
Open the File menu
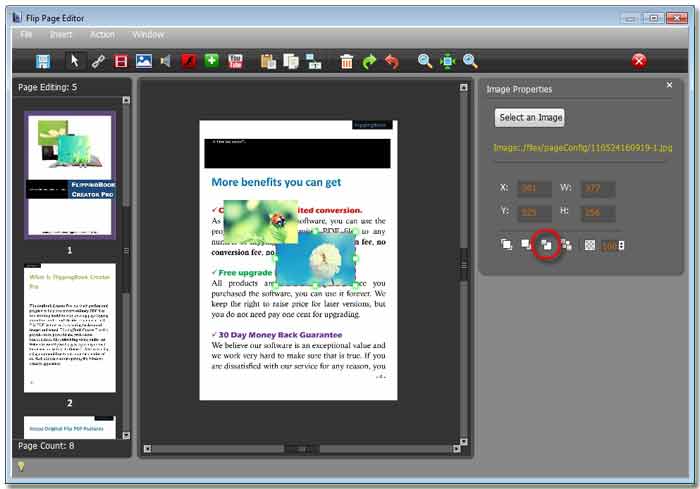click(26, 35)
